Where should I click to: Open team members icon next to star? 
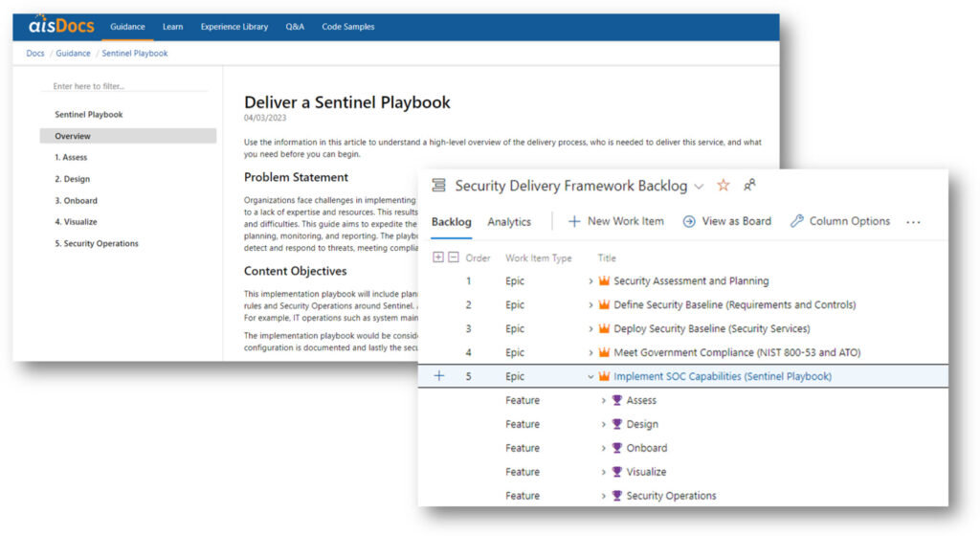749,185
